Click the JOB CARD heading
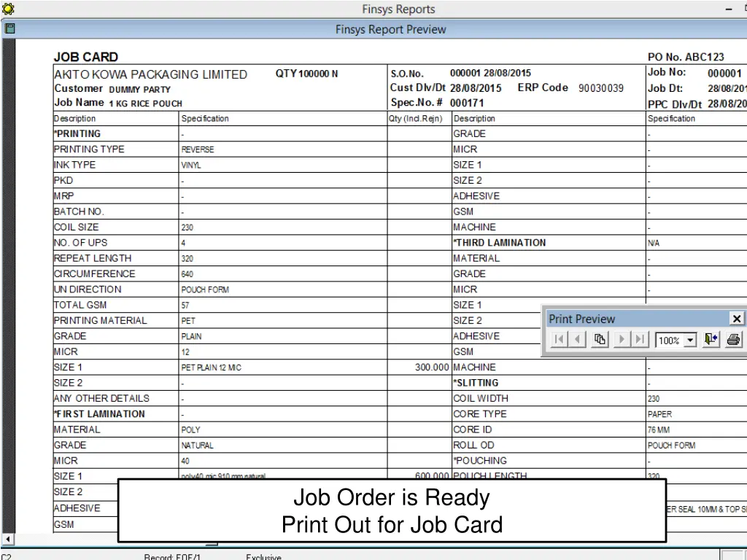 (x=86, y=57)
